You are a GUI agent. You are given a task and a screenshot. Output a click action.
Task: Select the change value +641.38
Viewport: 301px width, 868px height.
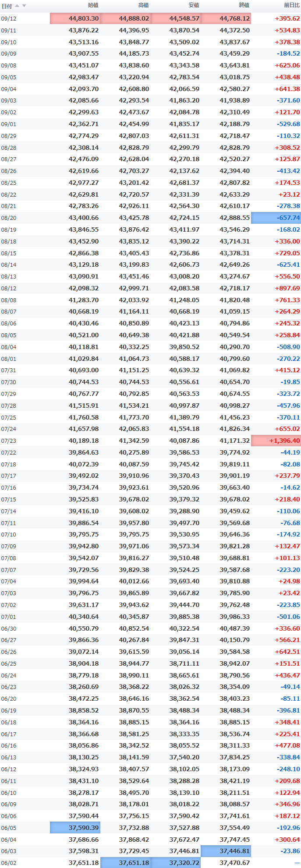pyautogui.click(x=287, y=89)
